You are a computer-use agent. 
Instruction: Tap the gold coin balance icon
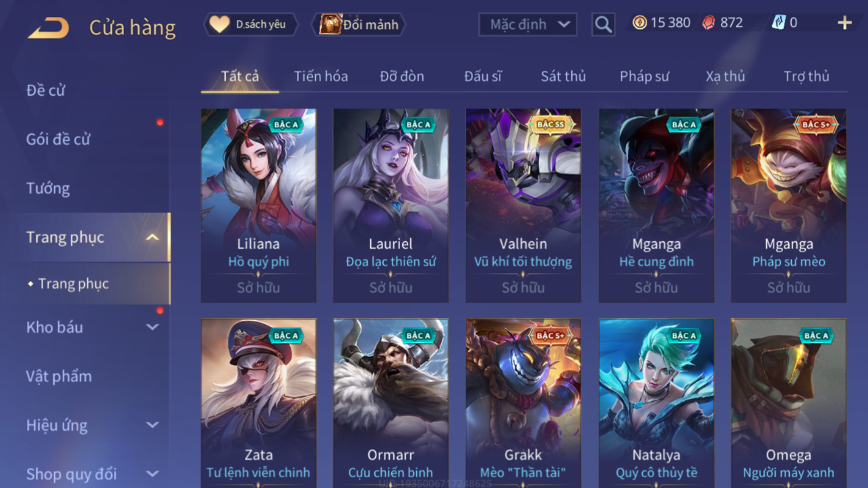[x=639, y=23]
